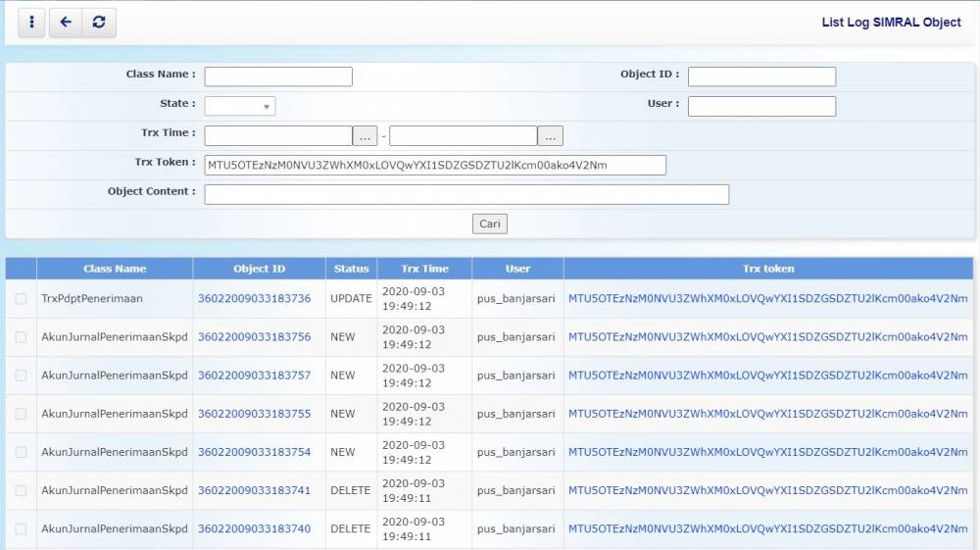Check the row with object ID 36022009033183741
This screenshot has height=550, width=980.
point(21,490)
